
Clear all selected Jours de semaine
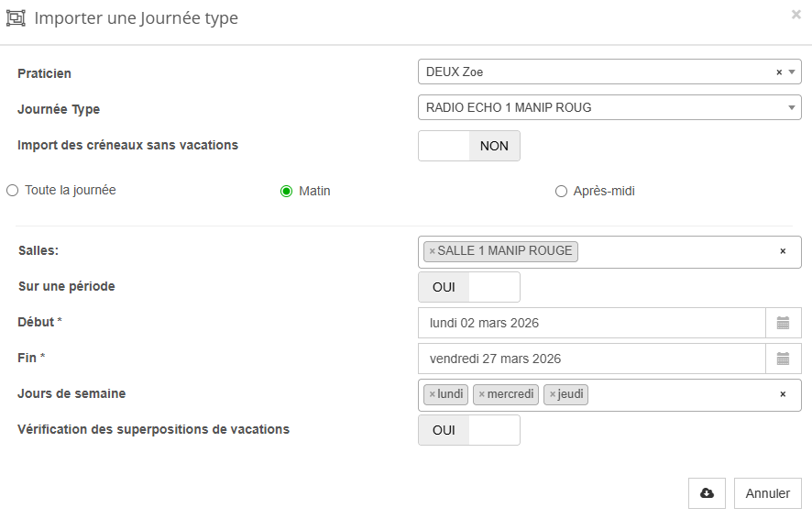(x=783, y=394)
